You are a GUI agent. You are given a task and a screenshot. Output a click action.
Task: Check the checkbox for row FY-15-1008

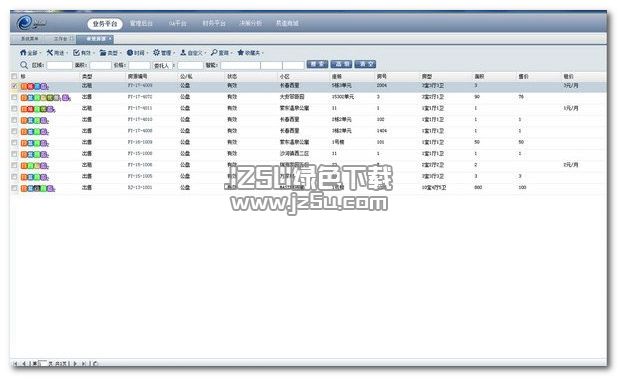(x=14, y=154)
